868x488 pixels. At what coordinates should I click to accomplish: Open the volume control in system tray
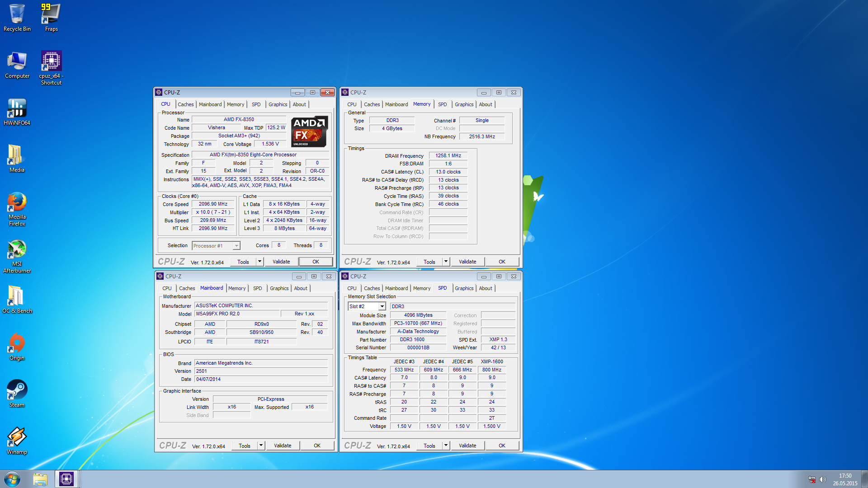(x=822, y=479)
